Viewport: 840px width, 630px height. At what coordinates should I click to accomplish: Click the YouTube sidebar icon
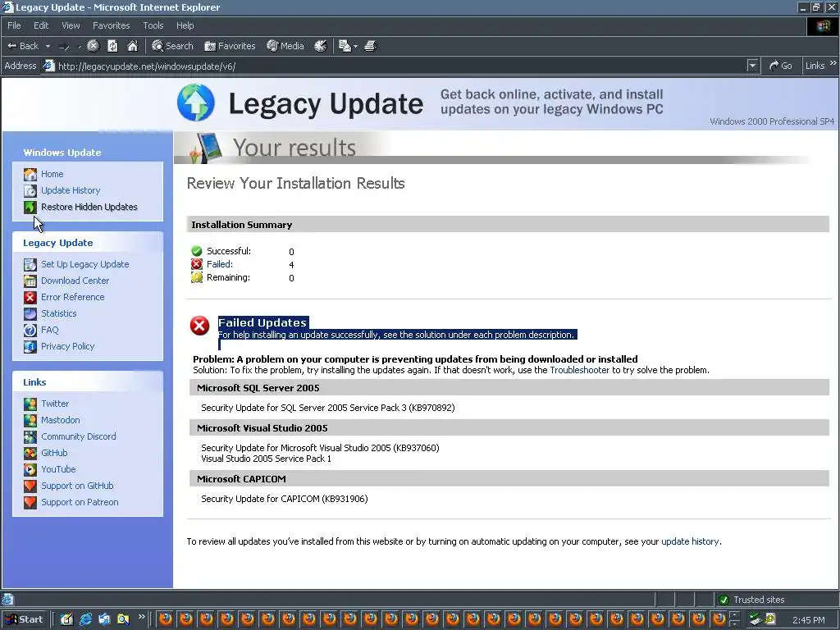tap(30, 469)
